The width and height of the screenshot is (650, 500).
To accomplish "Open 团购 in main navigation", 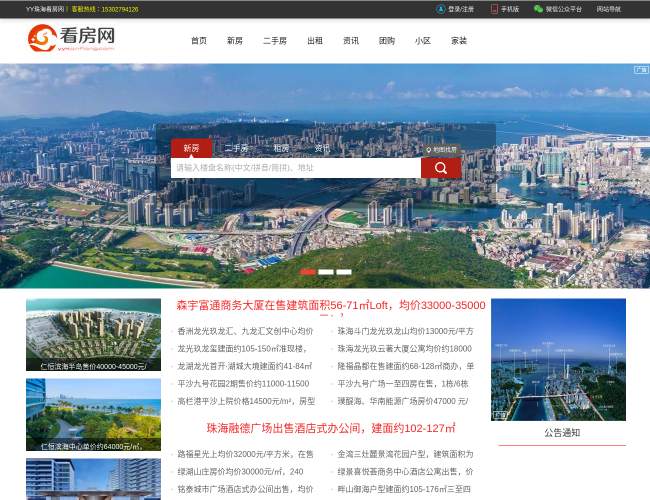I will point(387,41).
